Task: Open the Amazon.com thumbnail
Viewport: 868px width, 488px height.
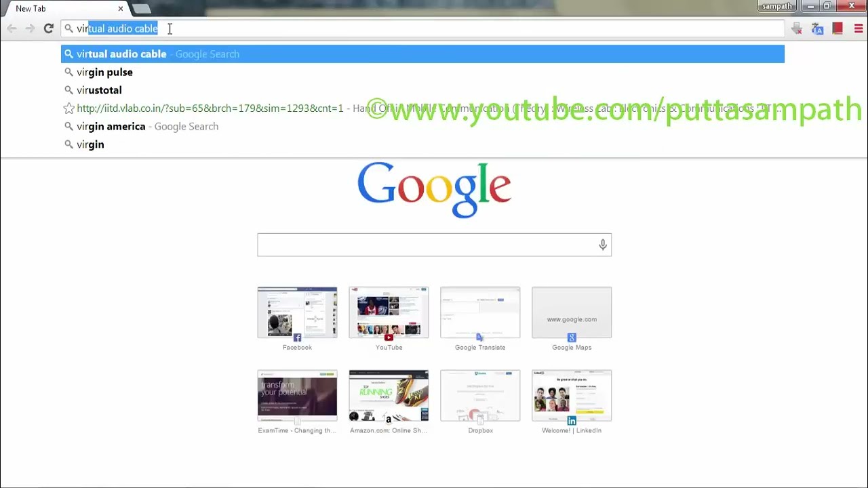Action: (x=389, y=395)
